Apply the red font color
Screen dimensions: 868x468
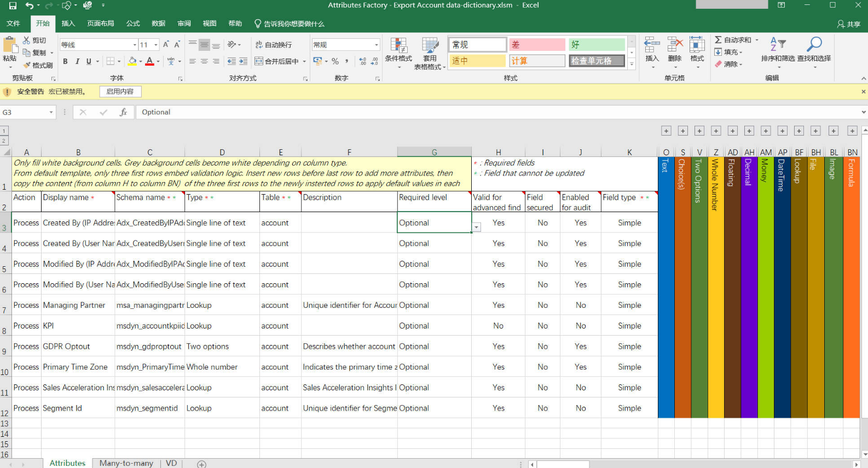[x=149, y=61]
